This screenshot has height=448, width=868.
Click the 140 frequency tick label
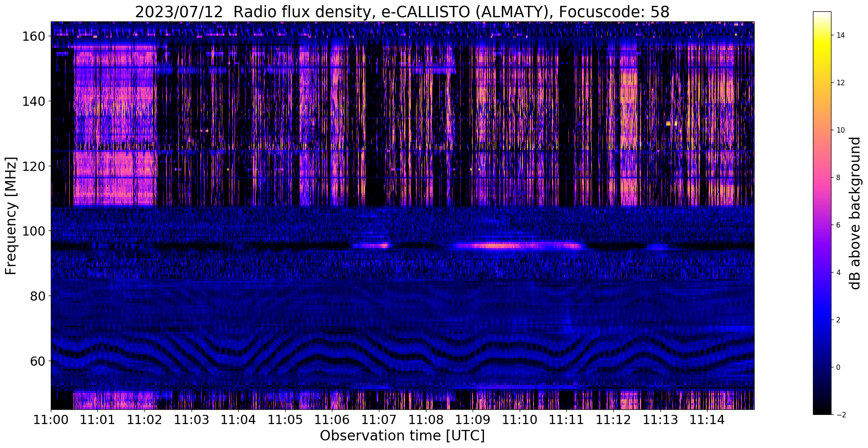point(33,101)
